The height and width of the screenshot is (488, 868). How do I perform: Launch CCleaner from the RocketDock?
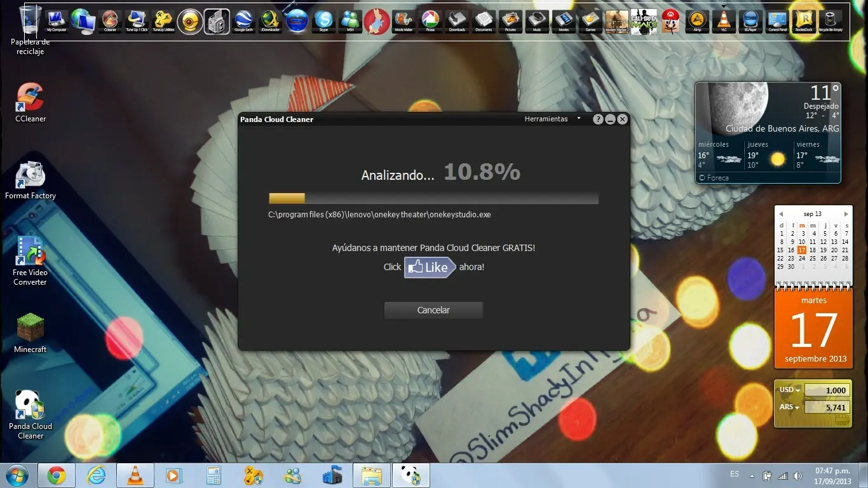click(110, 21)
